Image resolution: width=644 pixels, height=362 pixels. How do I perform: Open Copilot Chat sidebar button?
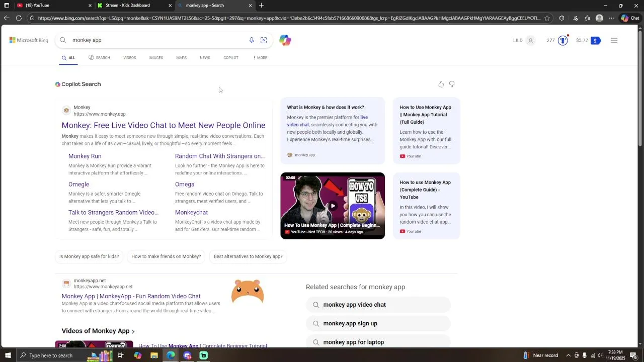click(x=630, y=18)
